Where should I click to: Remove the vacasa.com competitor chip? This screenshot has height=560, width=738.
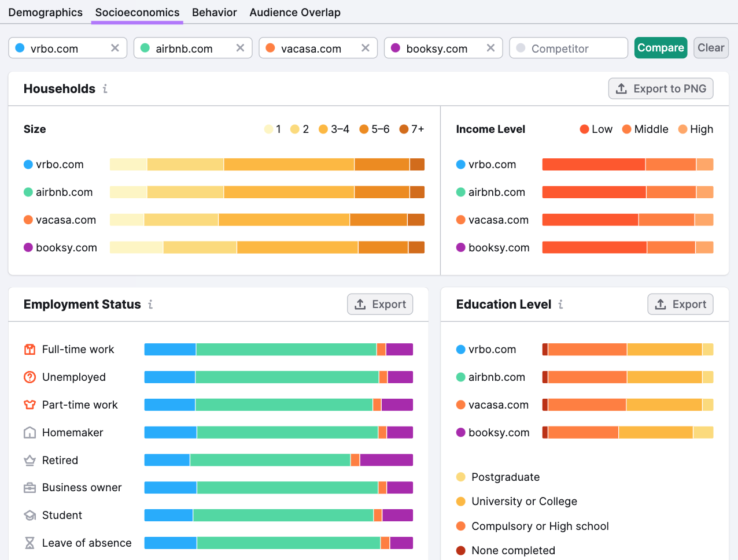pyautogui.click(x=365, y=49)
